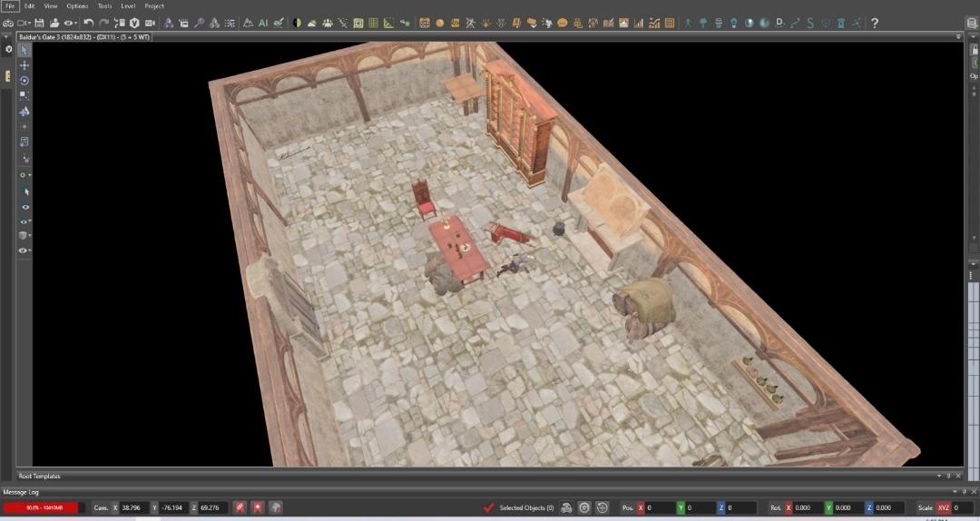Screen dimensions: 980x521
Task: Click the Undo arrow in toolbar
Action: pos(89,23)
